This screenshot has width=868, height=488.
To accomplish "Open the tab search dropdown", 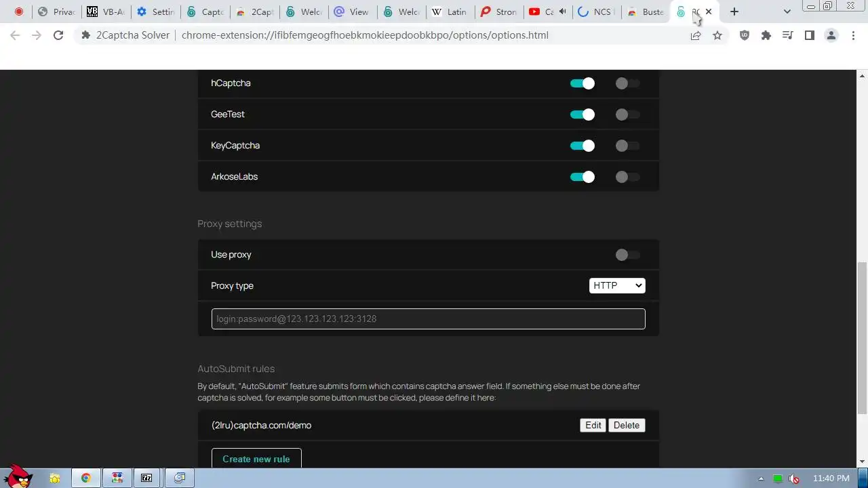I will tap(787, 12).
